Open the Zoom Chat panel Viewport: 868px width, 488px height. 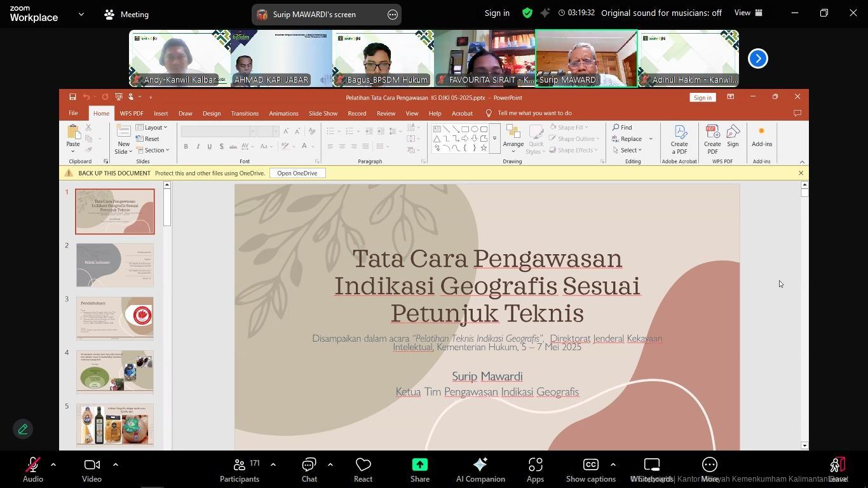click(x=309, y=470)
